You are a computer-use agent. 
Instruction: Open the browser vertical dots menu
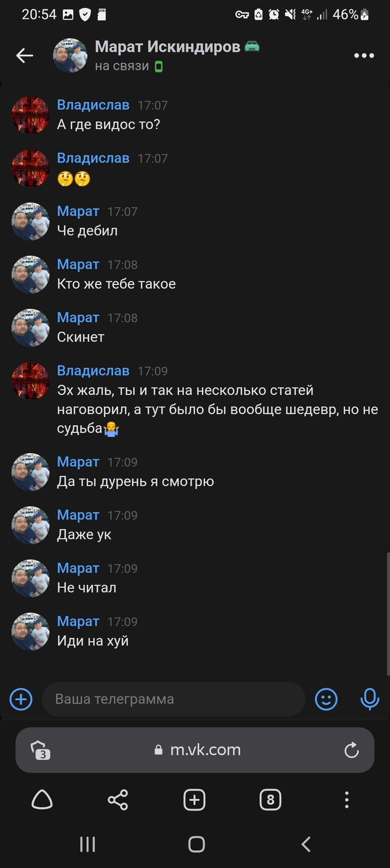click(x=347, y=800)
